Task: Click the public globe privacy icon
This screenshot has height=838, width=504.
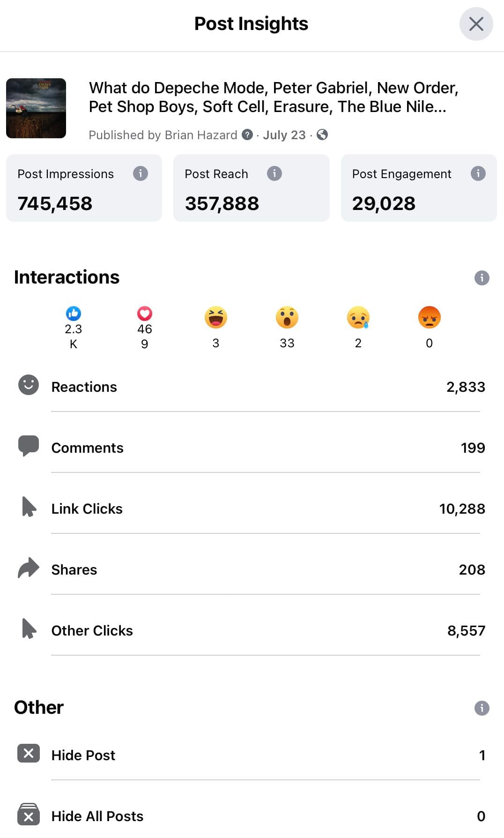Action: pyautogui.click(x=322, y=135)
